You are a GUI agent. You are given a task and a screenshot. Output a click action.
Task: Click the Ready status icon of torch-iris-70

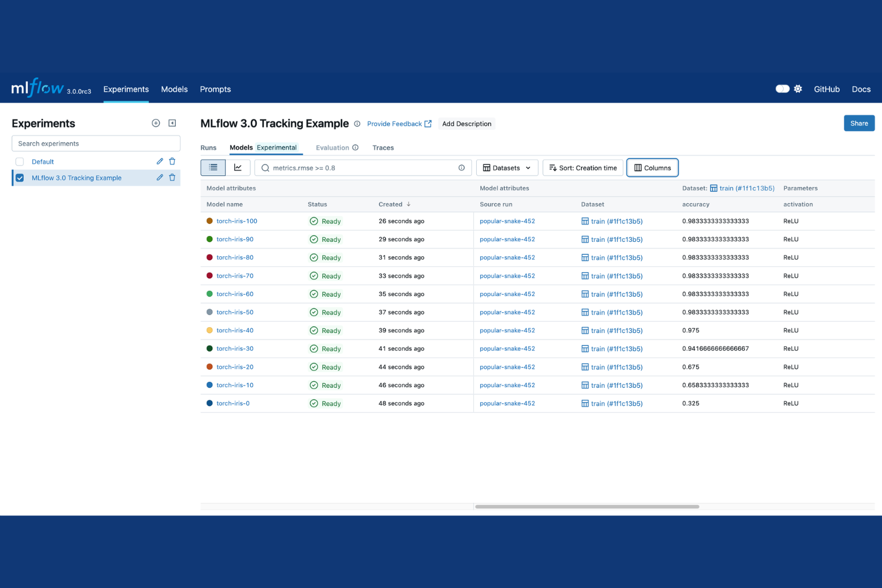(313, 276)
